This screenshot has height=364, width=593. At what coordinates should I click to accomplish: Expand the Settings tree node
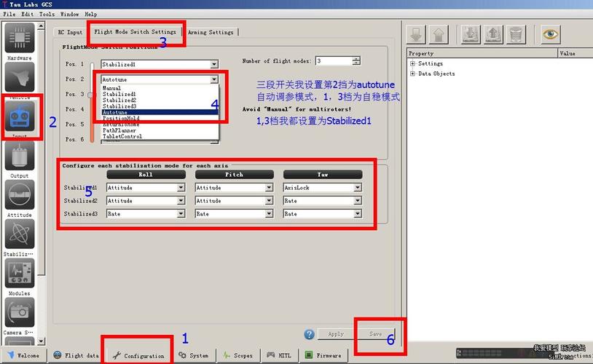412,63
